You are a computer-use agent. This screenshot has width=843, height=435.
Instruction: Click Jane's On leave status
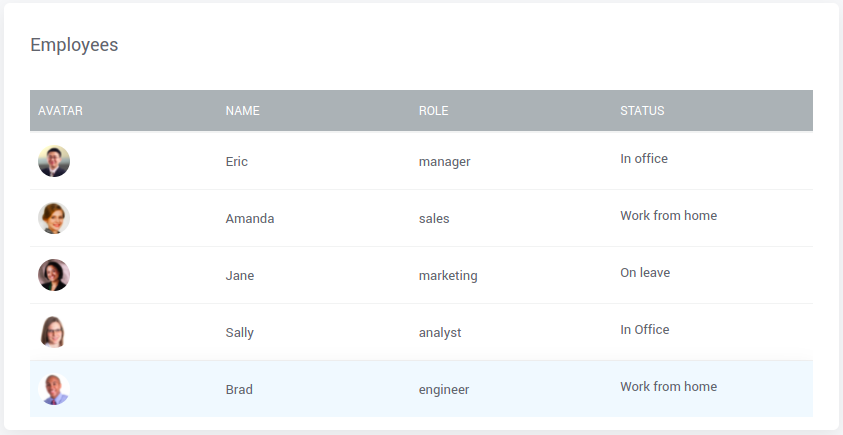click(x=645, y=273)
